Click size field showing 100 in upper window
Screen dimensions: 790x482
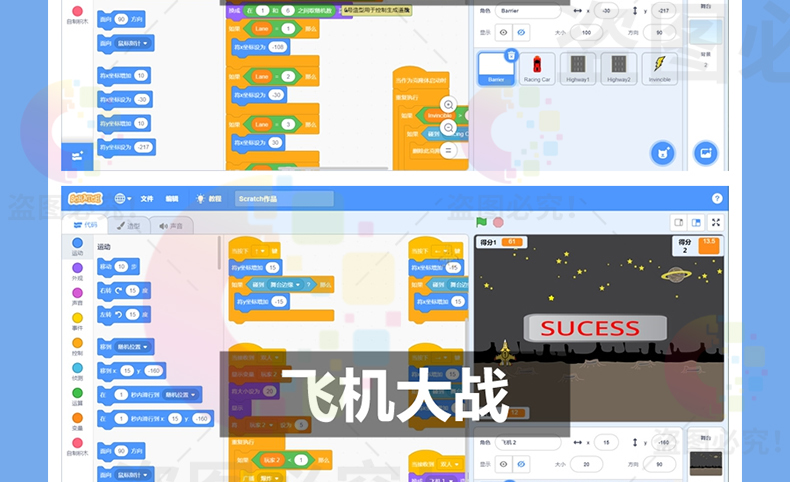click(586, 33)
